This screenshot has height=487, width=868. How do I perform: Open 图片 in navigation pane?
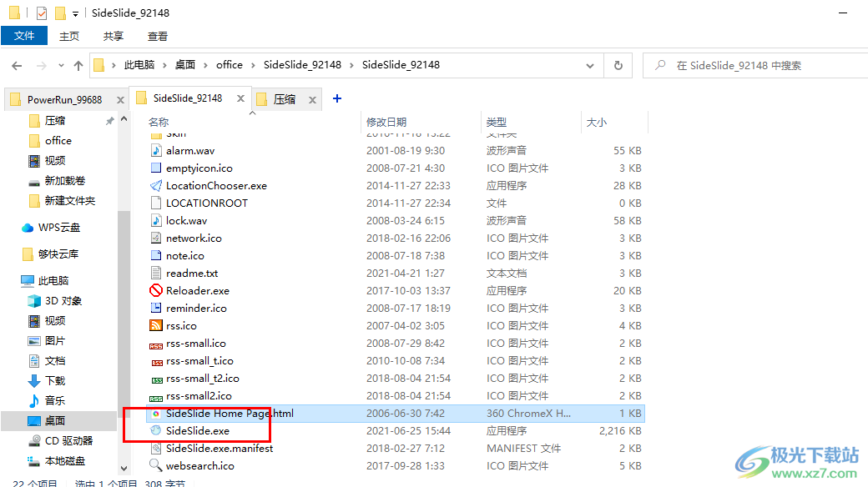pos(55,341)
